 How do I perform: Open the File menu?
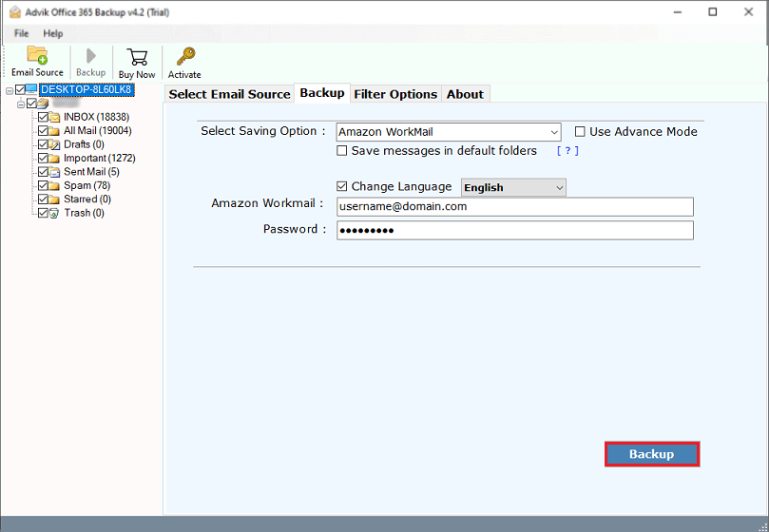pos(21,33)
